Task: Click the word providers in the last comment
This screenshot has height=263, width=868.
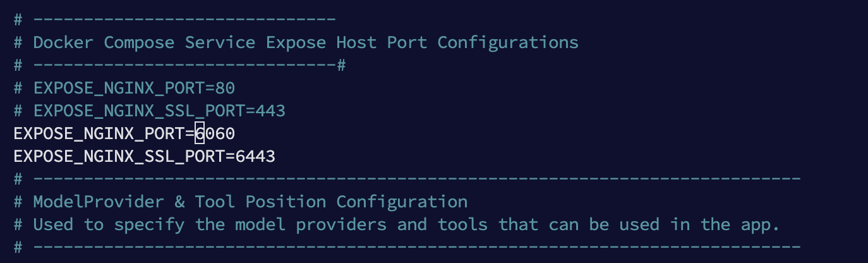Action: [341, 224]
